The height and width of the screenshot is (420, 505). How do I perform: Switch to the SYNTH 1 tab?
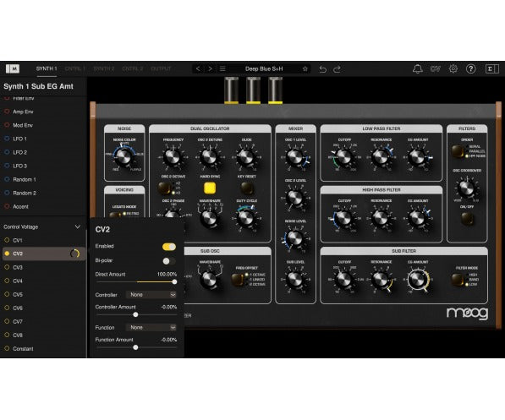point(47,68)
